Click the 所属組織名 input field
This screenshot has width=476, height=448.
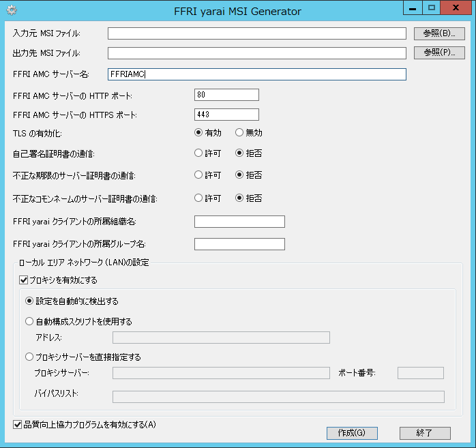pos(239,222)
